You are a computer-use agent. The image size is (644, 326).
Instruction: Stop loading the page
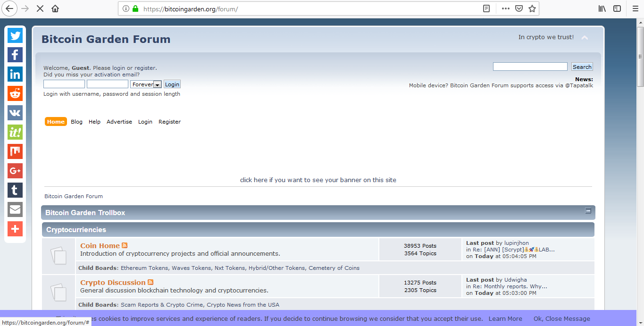tap(40, 8)
